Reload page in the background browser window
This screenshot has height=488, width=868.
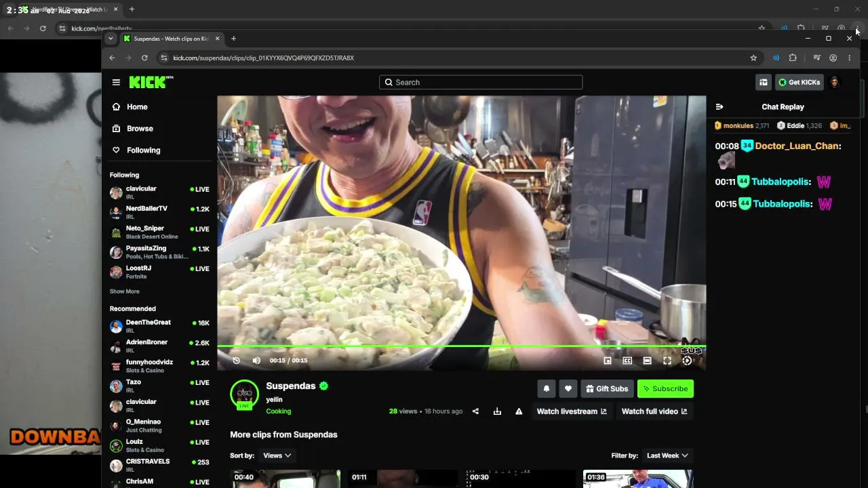click(43, 28)
